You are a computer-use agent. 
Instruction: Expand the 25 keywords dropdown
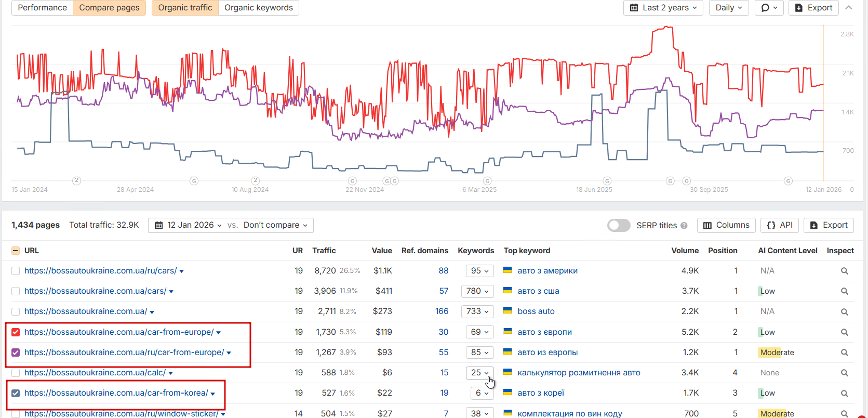pos(479,373)
